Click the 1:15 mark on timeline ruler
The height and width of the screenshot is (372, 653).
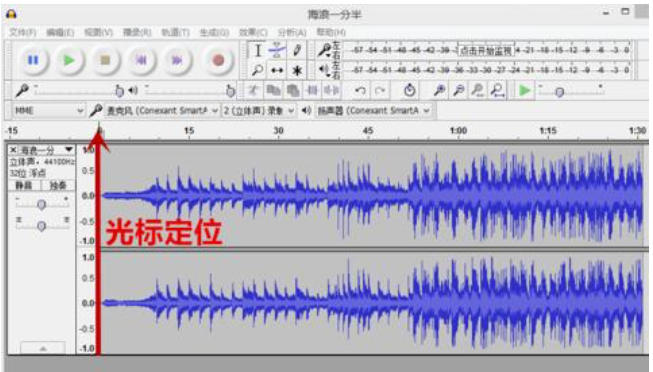(548, 131)
